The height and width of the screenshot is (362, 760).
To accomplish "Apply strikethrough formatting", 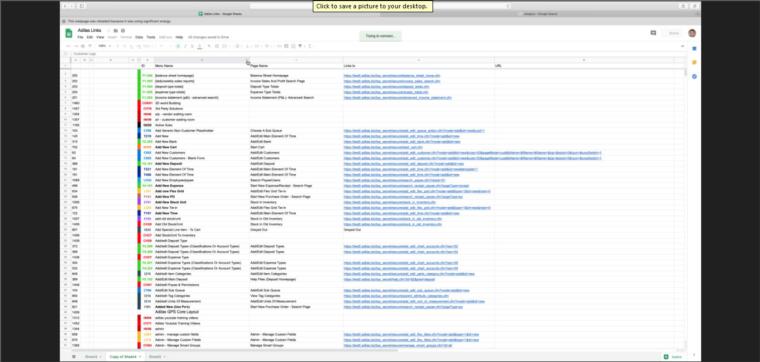I will point(192,46).
